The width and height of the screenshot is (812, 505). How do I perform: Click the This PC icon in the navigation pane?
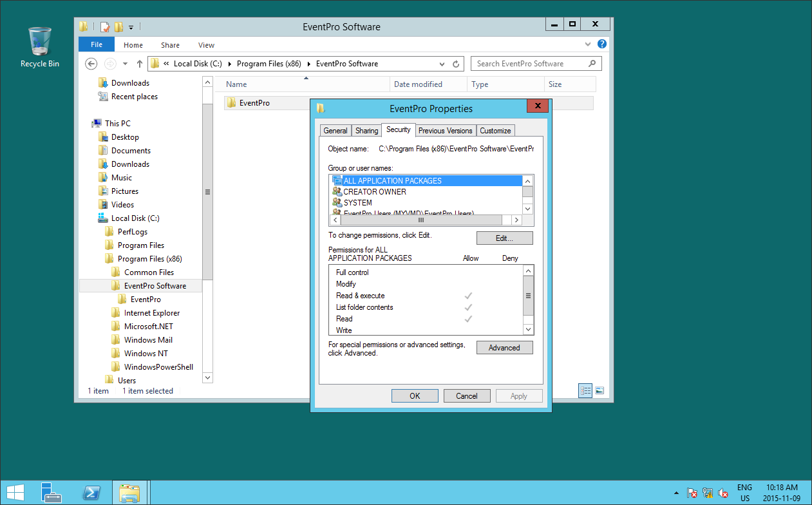point(97,123)
